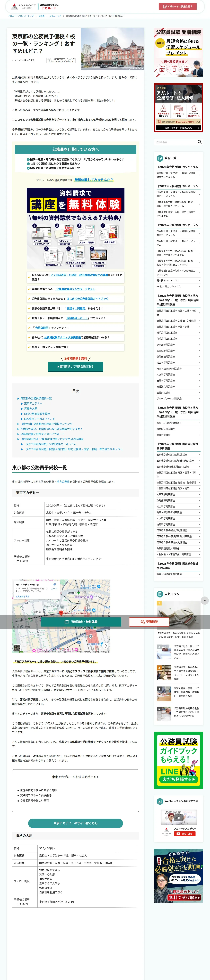Play the YouTube channel video

pos(179,817)
